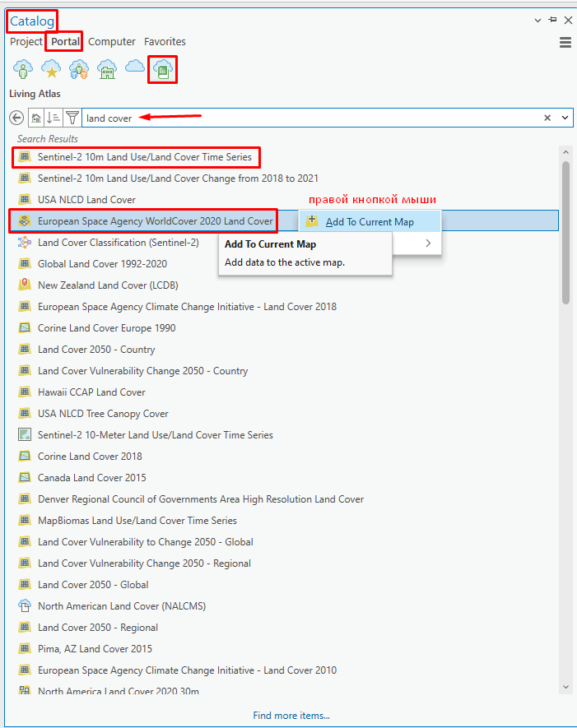Select the ArcGIS Online cloud icon
577x728 pixels.
pos(134,69)
